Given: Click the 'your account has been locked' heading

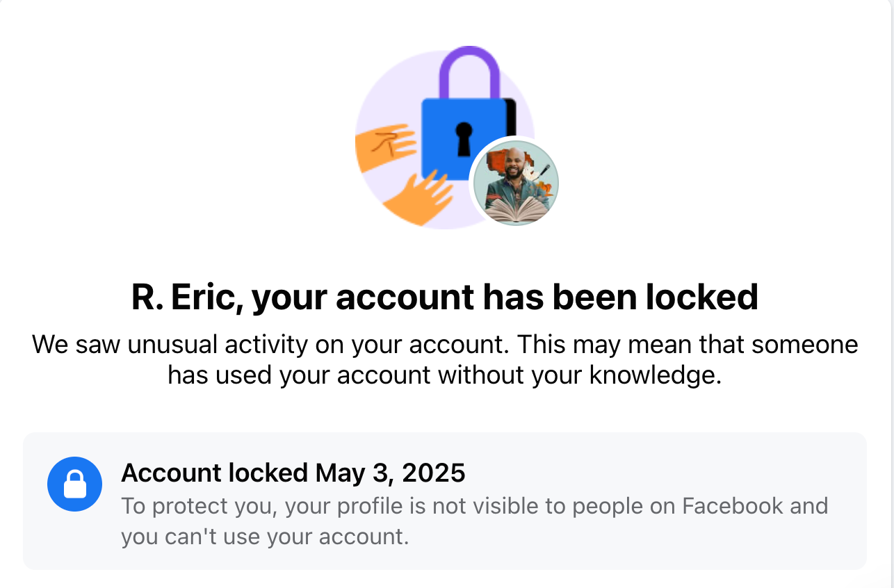Looking at the screenshot, I should point(504,297).
